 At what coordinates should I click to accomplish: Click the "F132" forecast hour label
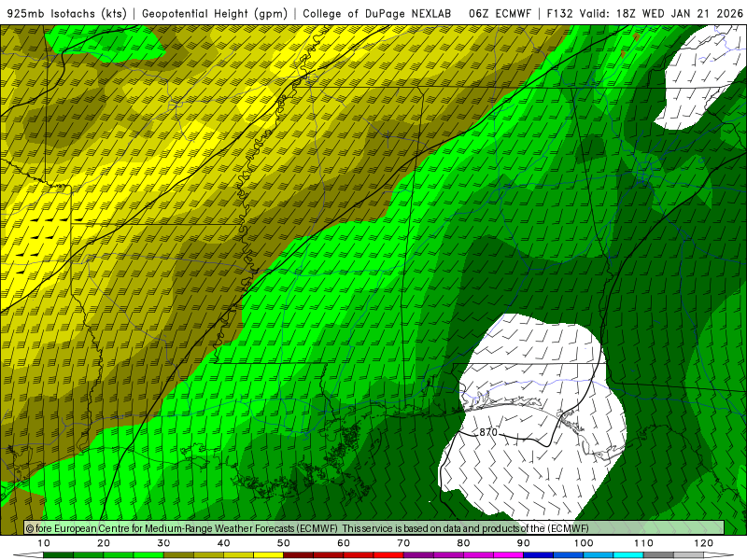tap(559, 13)
